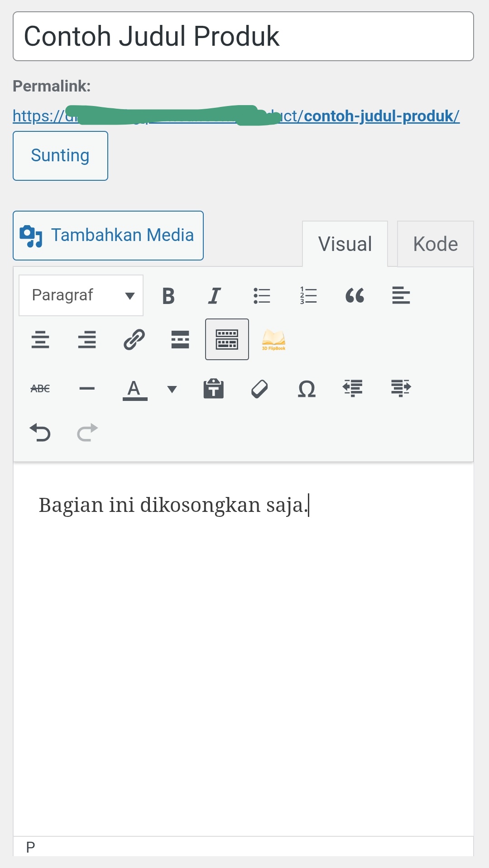
Task: Switch to the Kode editor tab
Action: coord(435,244)
